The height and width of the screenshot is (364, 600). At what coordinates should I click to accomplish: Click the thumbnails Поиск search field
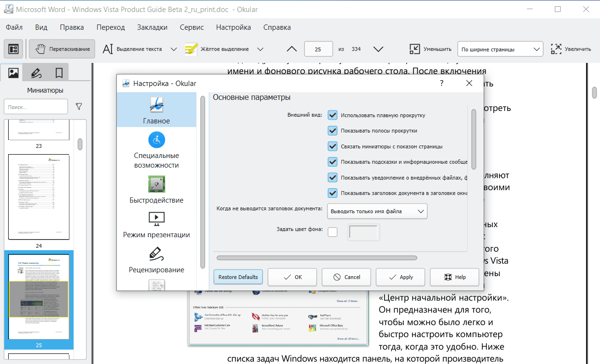(36, 107)
